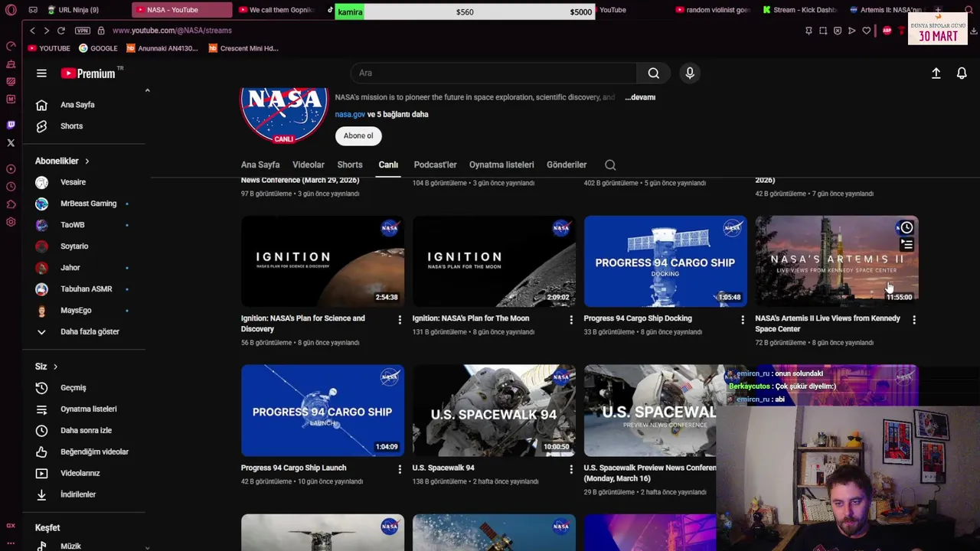The width and height of the screenshot is (980, 551).
Task: Add Artemis II video to queue
Action: click(906, 245)
